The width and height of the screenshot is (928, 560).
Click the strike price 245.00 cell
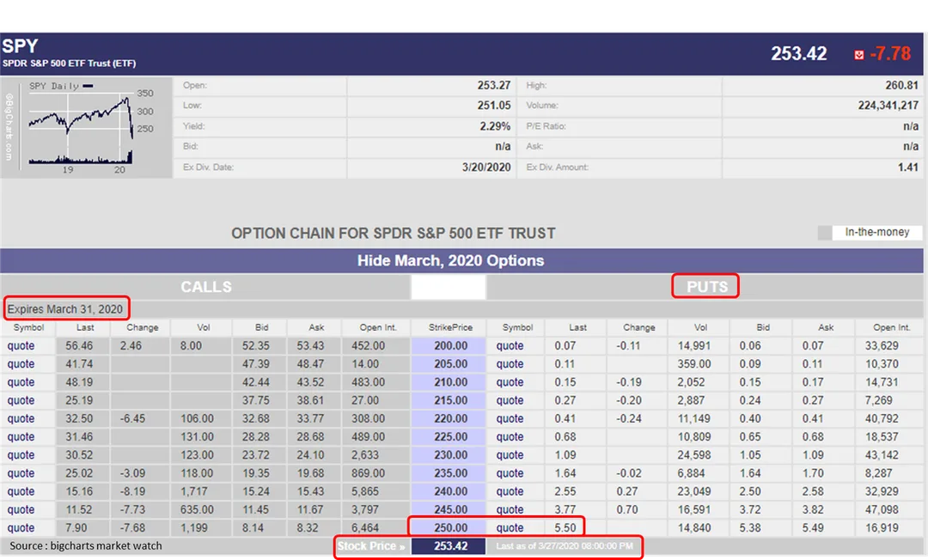(x=450, y=509)
